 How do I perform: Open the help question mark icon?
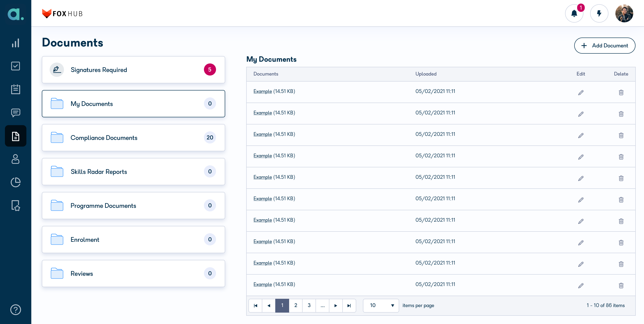[x=15, y=309]
